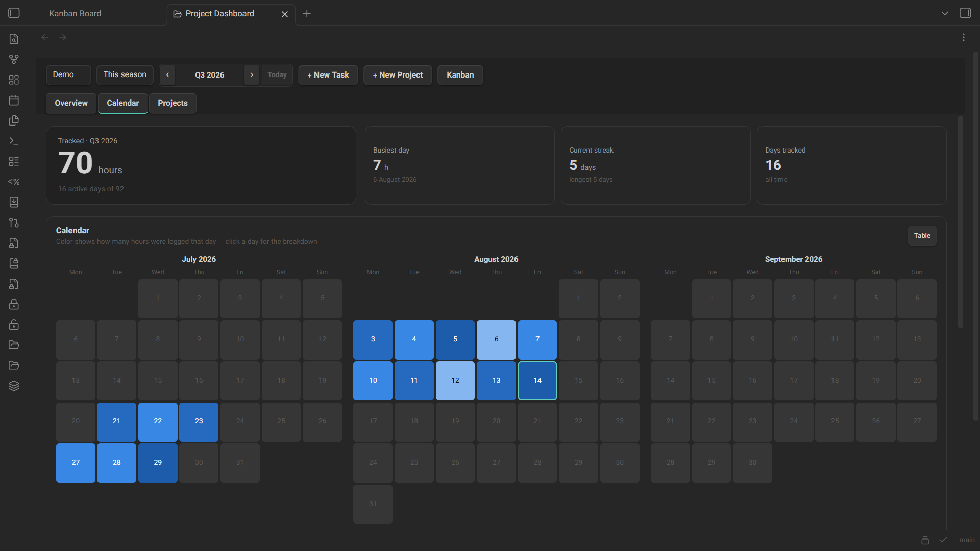Click the checkmark status bar icon
The image size is (980, 551).
pyautogui.click(x=943, y=540)
